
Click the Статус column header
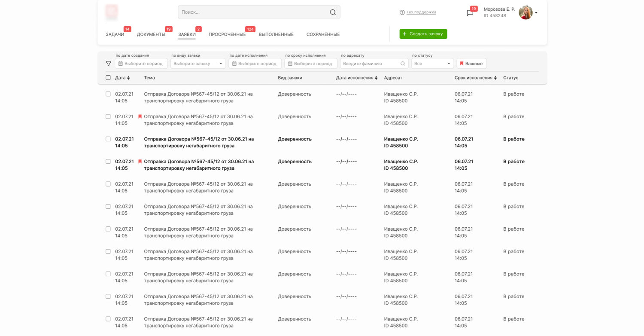[511, 78]
